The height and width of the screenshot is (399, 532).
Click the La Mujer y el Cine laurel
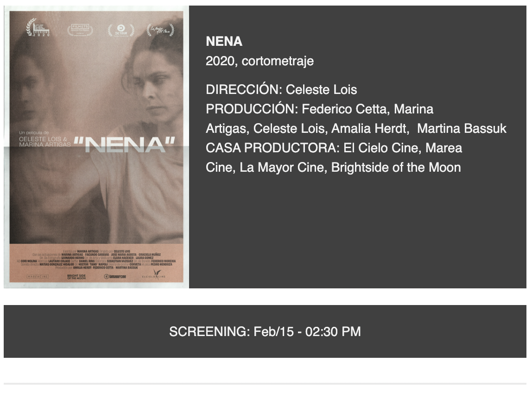coord(160,30)
